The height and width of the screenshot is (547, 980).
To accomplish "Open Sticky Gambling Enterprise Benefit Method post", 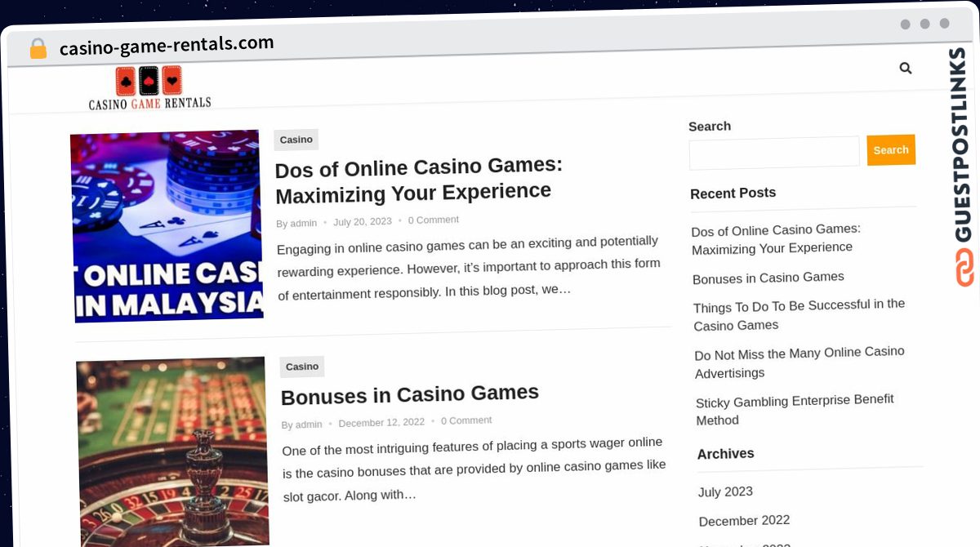I will click(x=795, y=410).
